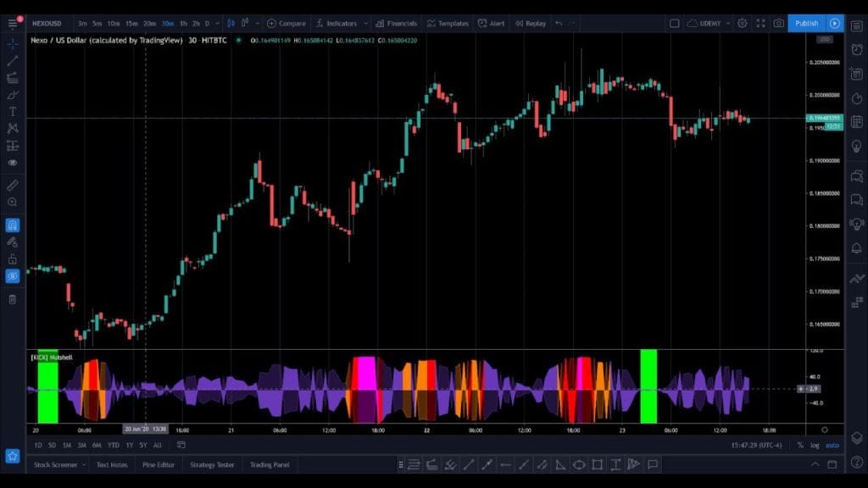Click the play icon beside Publish
868x488 pixels.
point(835,23)
